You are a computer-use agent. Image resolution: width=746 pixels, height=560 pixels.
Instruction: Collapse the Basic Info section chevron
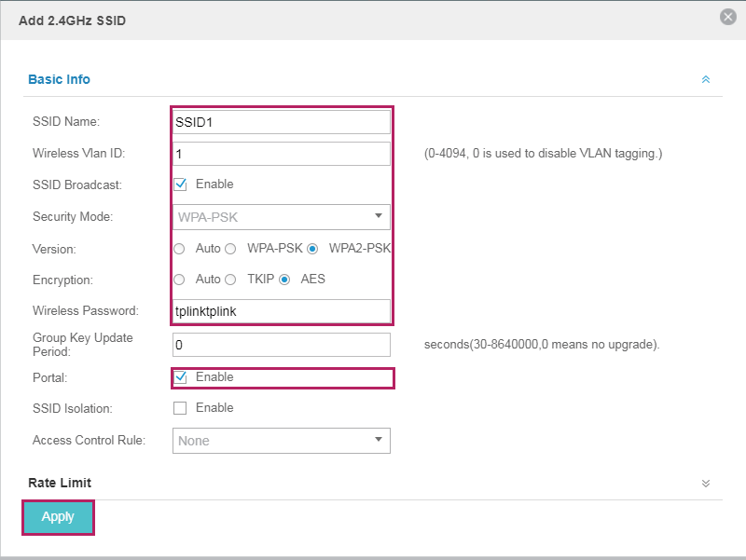point(706,79)
